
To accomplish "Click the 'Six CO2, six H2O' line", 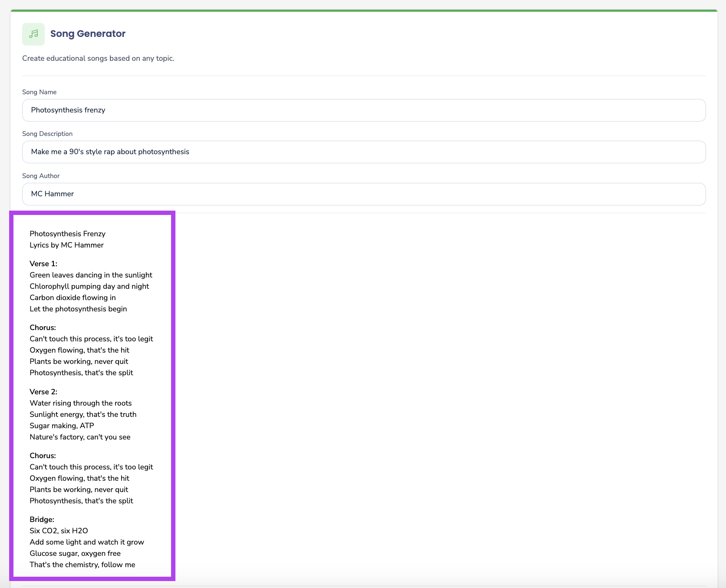I will (x=59, y=531).
